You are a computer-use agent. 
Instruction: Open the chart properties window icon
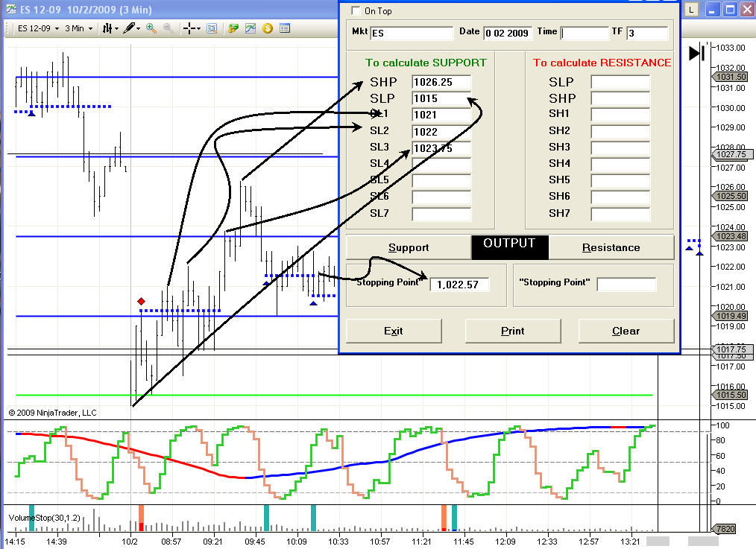tap(285, 28)
